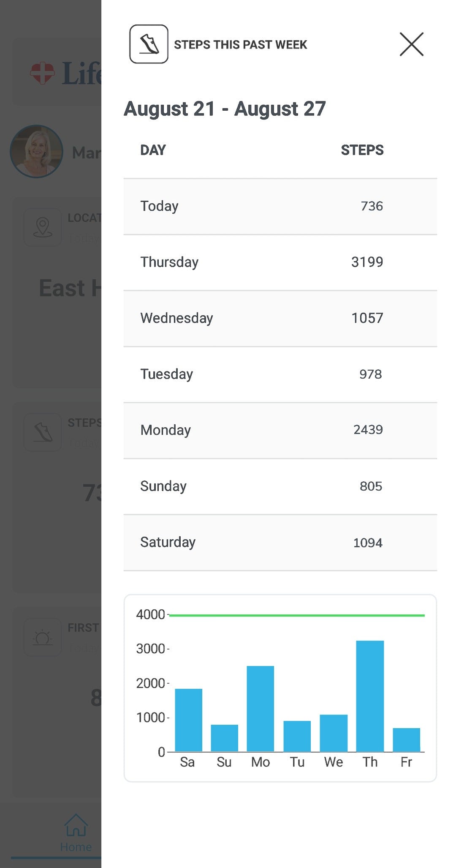Tap the red heart cross logo
The width and height of the screenshot is (456, 868).
tap(42, 73)
